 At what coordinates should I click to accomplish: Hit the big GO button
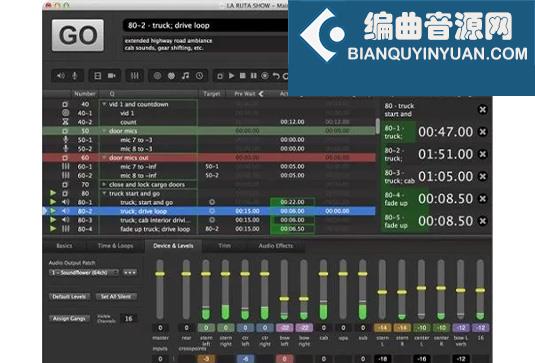click(78, 35)
